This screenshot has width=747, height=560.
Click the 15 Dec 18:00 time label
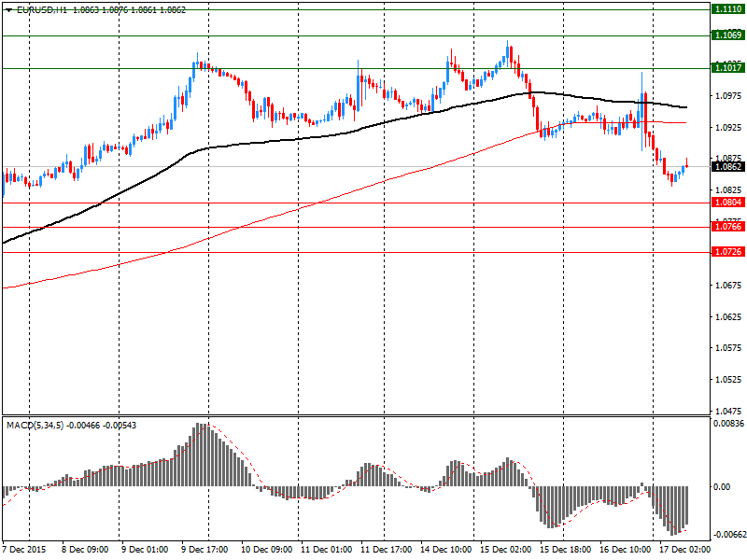[x=566, y=550]
